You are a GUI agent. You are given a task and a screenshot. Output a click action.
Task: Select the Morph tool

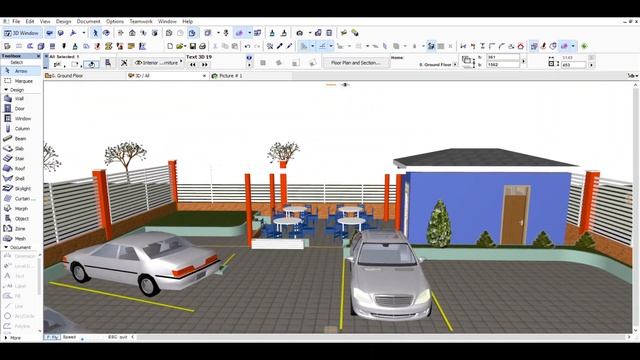click(20, 209)
